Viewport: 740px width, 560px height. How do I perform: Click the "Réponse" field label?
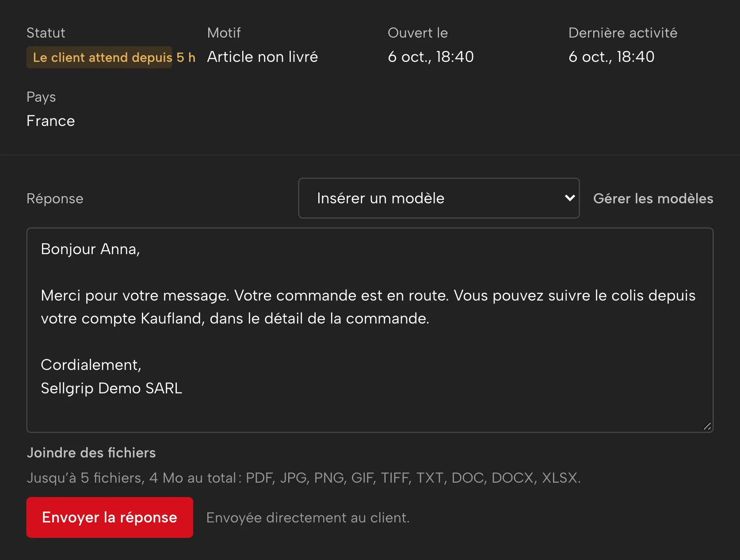coord(55,198)
